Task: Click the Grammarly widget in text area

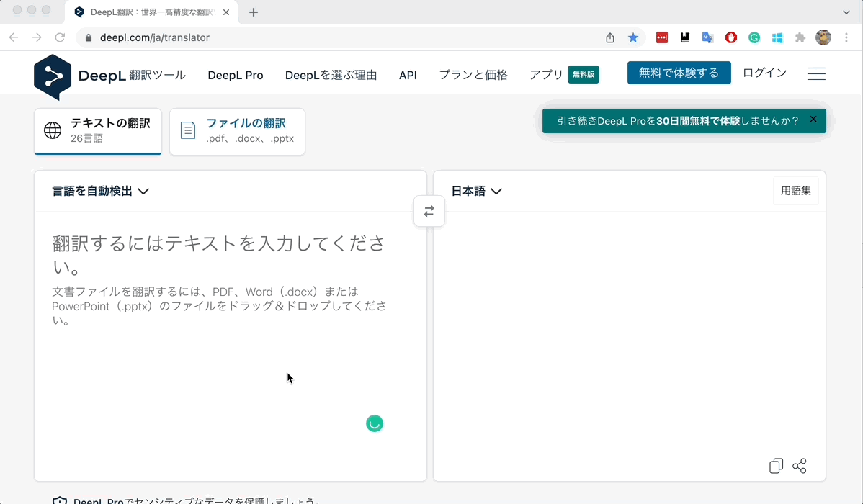Action: (375, 423)
